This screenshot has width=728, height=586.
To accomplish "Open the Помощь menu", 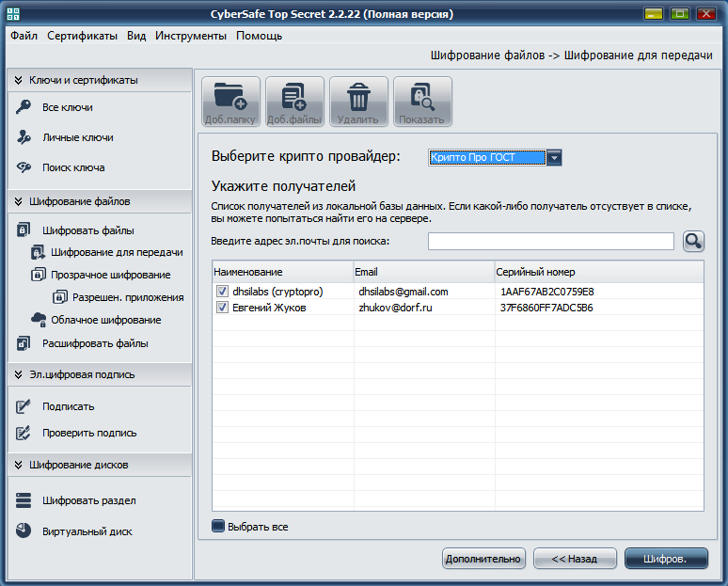I will pyautogui.click(x=259, y=36).
